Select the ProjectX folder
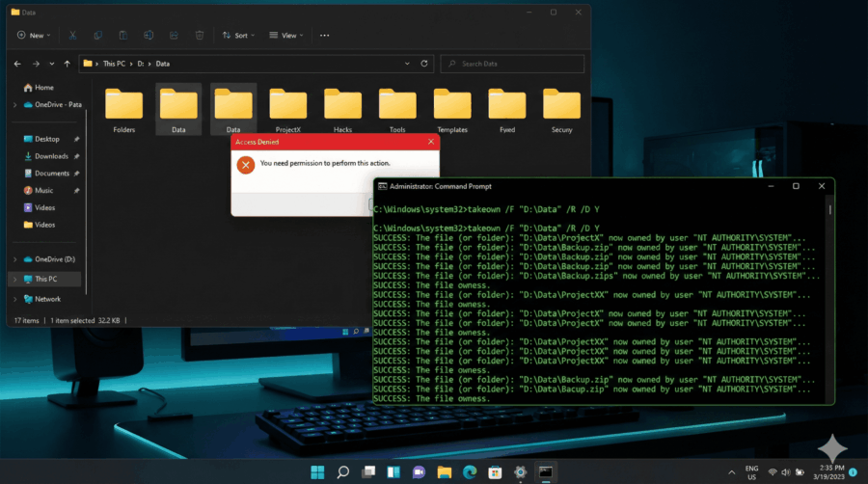 [287, 111]
